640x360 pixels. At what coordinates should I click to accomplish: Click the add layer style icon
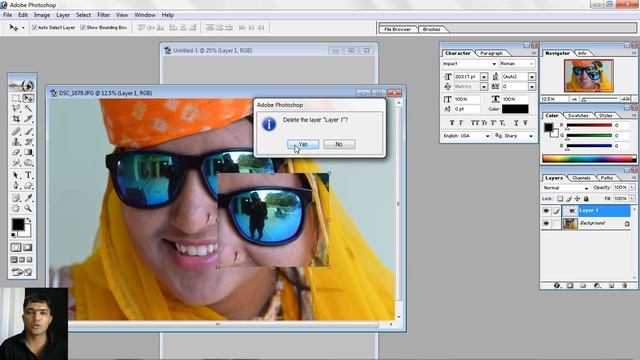tap(557, 285)
